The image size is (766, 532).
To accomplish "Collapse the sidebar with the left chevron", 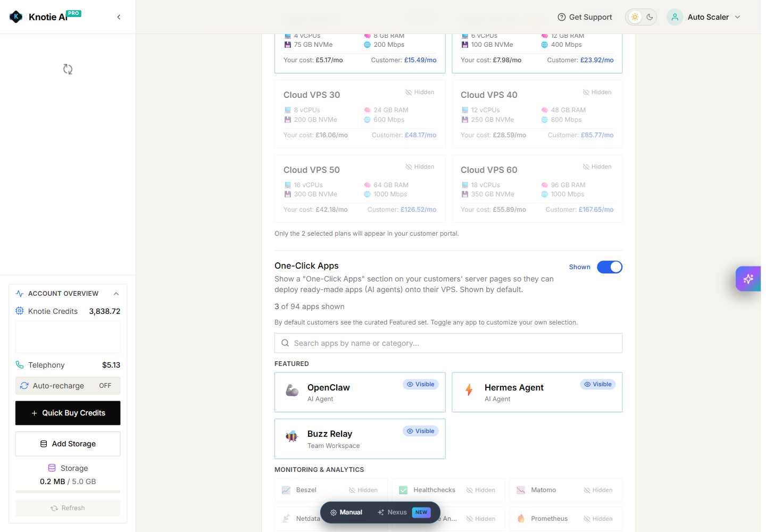I will [x=119, y=17].
